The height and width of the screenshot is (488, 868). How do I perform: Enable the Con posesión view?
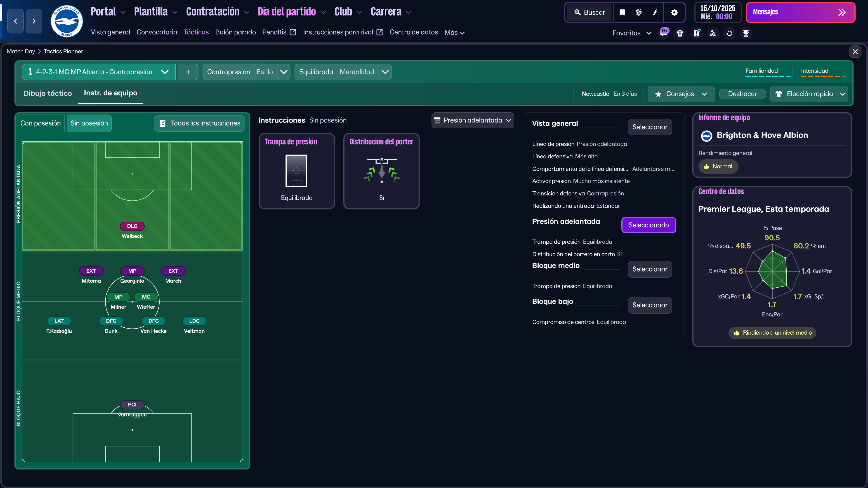(x=40, y=123)
